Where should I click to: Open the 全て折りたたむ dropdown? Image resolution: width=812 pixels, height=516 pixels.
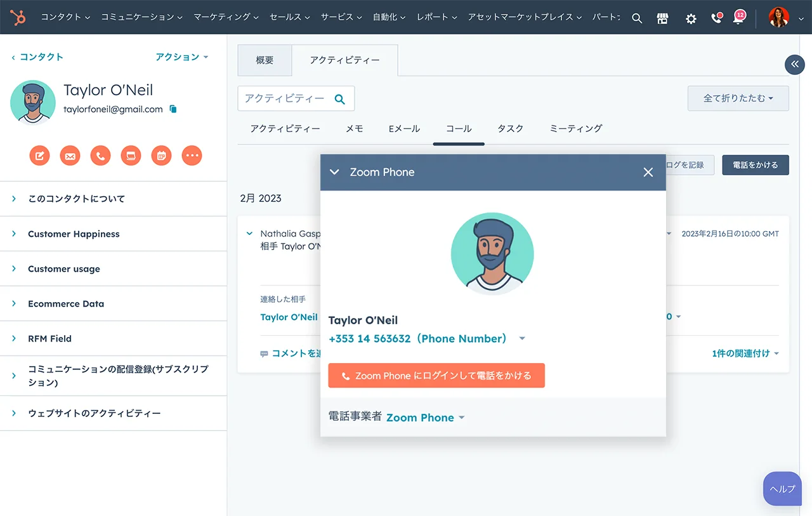(738, 98)
